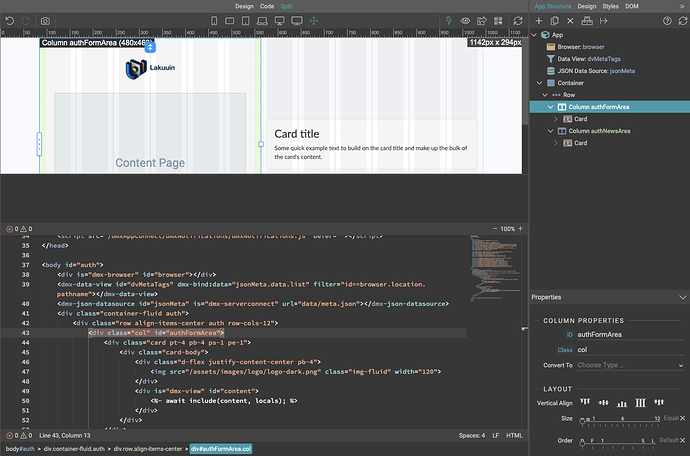This screenshot has height=456, width=690.
Task: Collapse the Container tree node
Action: pyautogui.click(x=540, y=83)
